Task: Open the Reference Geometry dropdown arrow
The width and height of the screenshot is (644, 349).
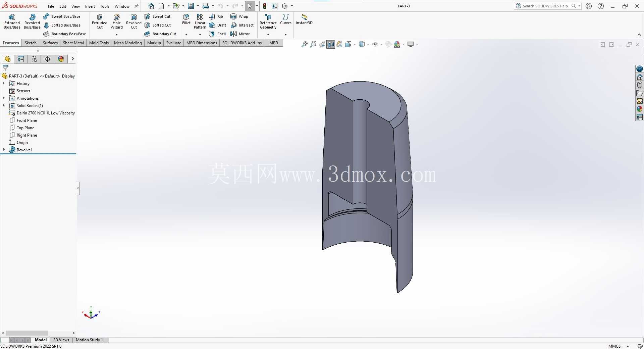Action: (x=268, y=34)
